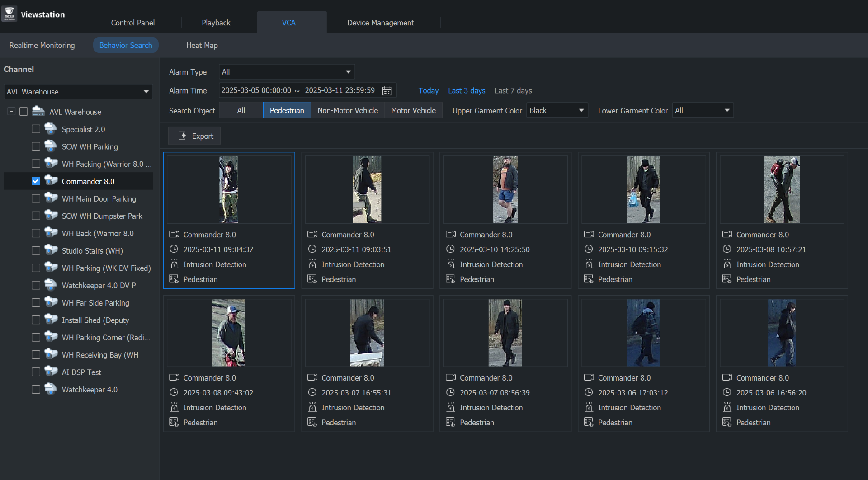Click the Viewstation logo icon
The image size is (868, 480).
[9, 14]
